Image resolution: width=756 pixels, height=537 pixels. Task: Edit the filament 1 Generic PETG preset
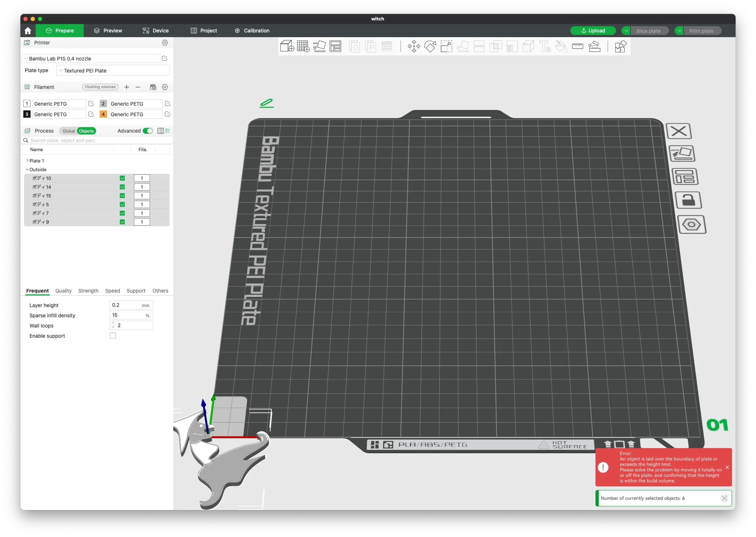pos(91,104)
